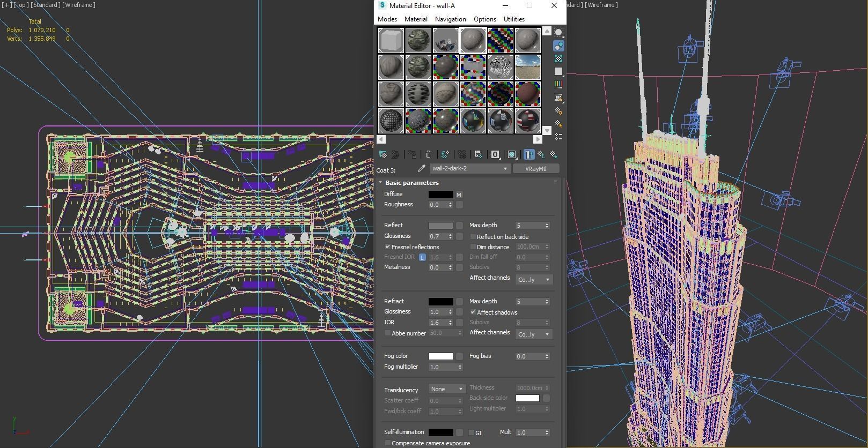Toggle Affect shadows checkbox
Viewport: 868px width, 448px height.
click(473, 312)
